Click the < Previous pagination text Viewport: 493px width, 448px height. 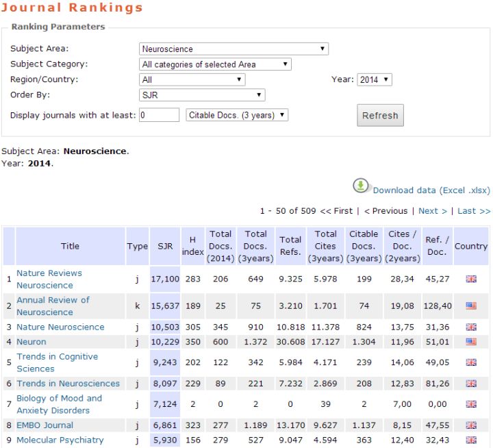point(385,211)
